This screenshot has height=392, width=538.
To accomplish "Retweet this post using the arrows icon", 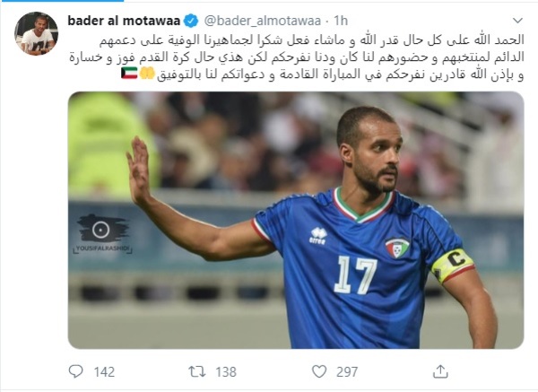I will (197, 371).
